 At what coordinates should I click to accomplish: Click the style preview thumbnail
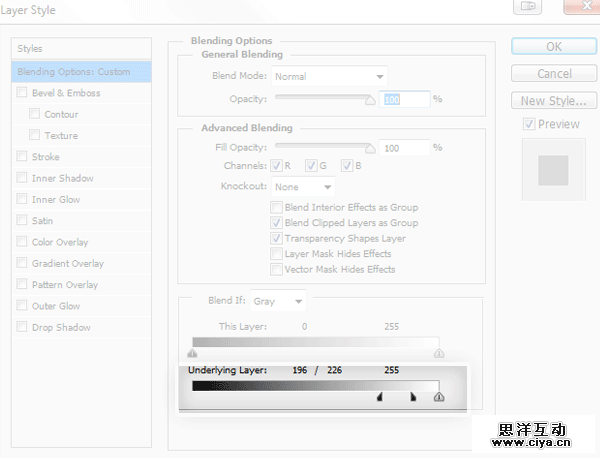click(x=553, y=170)
